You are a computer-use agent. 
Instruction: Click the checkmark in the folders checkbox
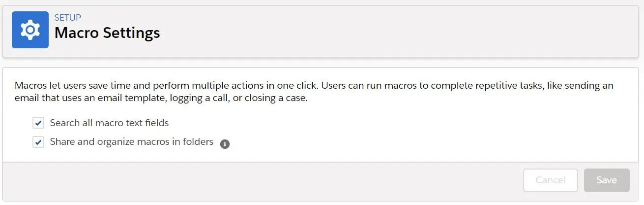tap(38, 142)
